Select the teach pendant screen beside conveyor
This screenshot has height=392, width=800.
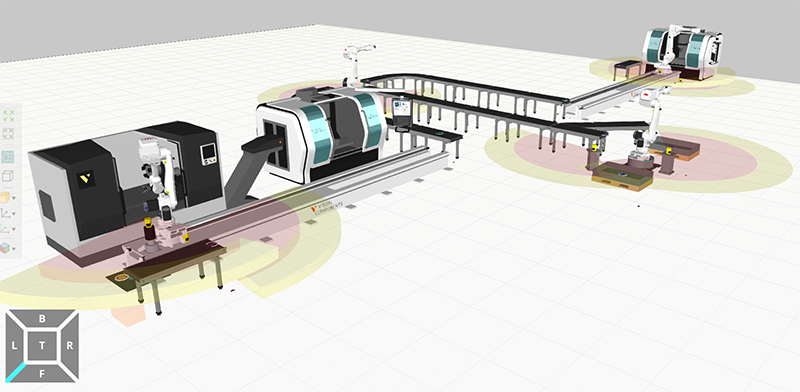(x=403, y=111)
